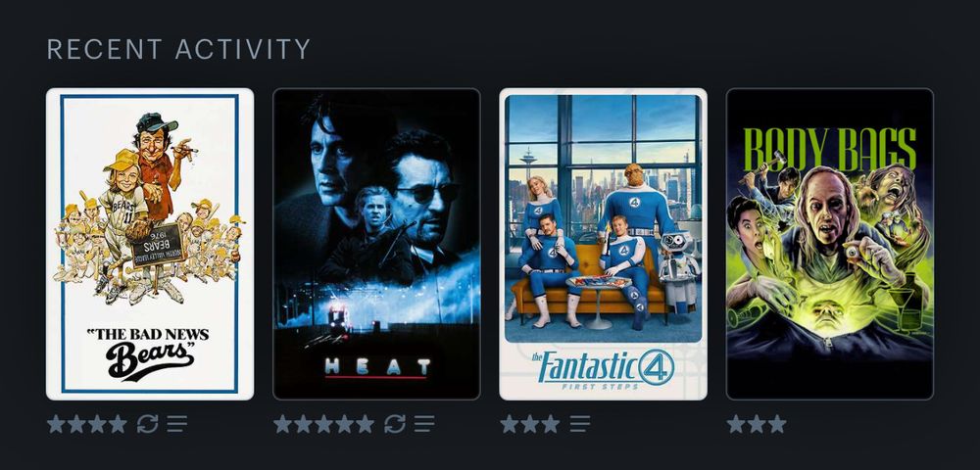Click the fourth star under Bad News Bears
The height and width of the screenshot is (470, 980).
[x=119, y=424]
